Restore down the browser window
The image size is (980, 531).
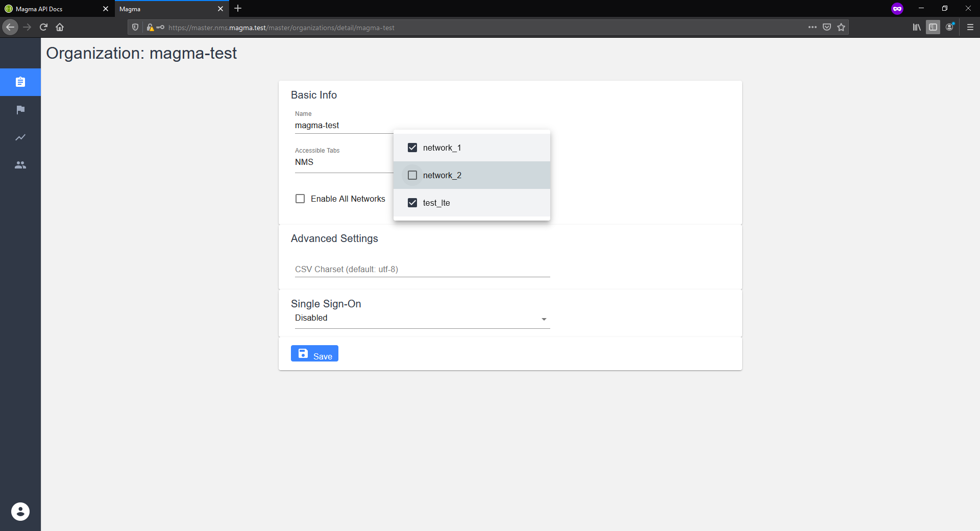(x=945, y=9)
